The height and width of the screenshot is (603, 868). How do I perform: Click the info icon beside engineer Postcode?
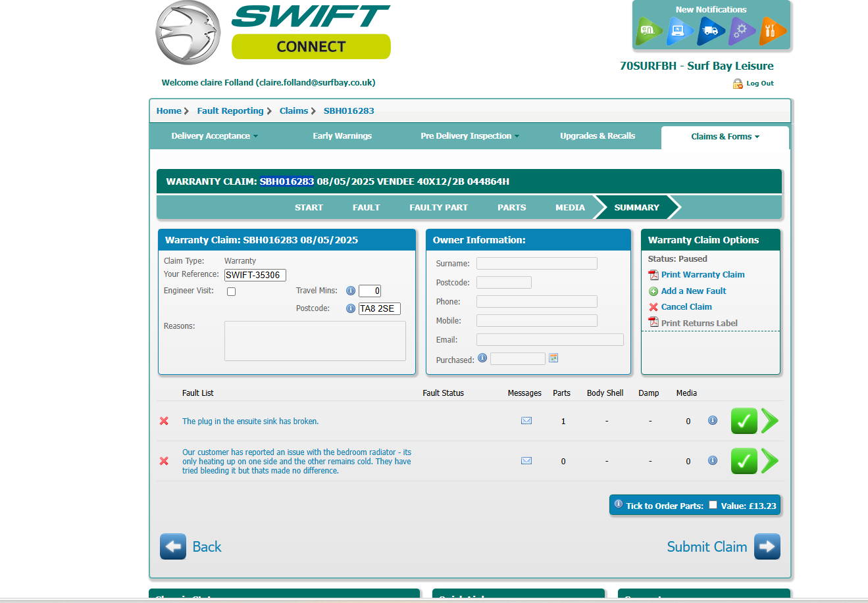pyautogui.click(x=351, y=308)
